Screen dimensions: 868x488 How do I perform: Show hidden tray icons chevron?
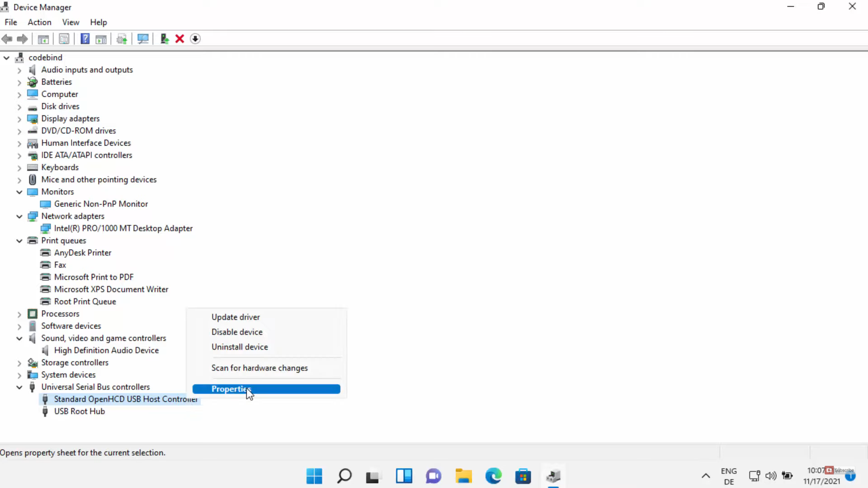pyautogui.click(x=706, y=476)
